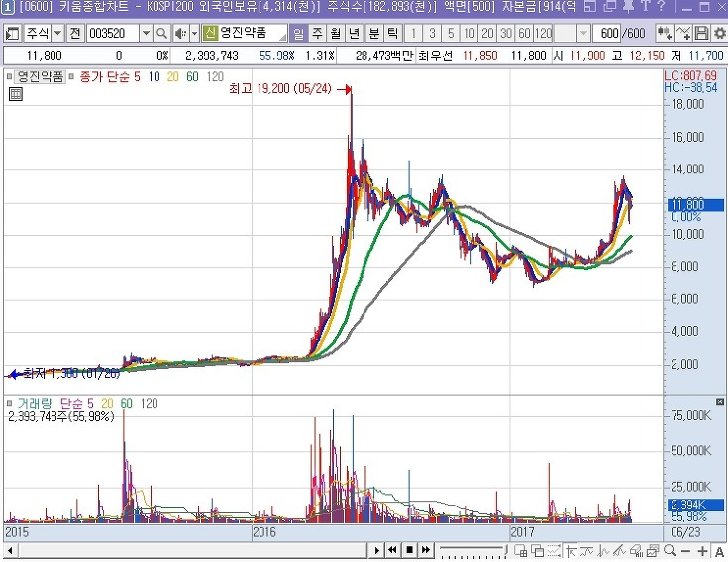Select the minute (분) period button
This screenshot has height=562, width=728.
374,33
